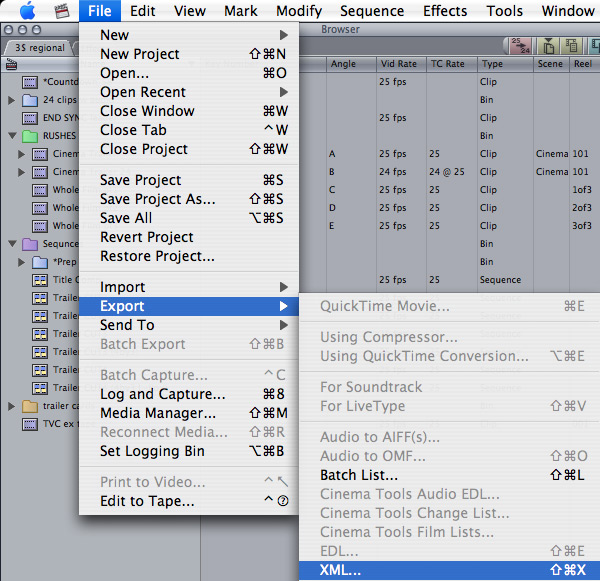Select the END SYNC clip icon
Viewport: 600px width, 581px height.
(x=30, y=118)
